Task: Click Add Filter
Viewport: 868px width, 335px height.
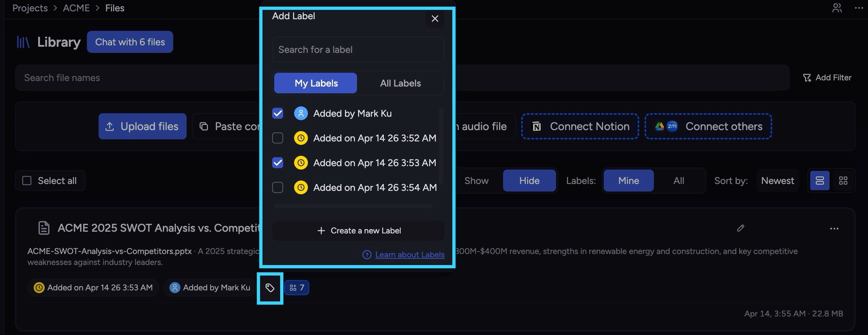Action: click(x=827, y=78)
